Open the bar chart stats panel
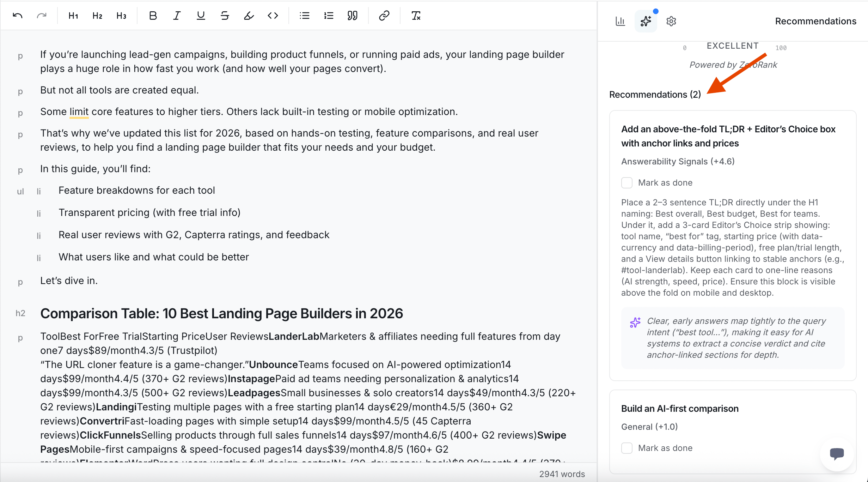This screenshot has width=868, height=482. 621,21
